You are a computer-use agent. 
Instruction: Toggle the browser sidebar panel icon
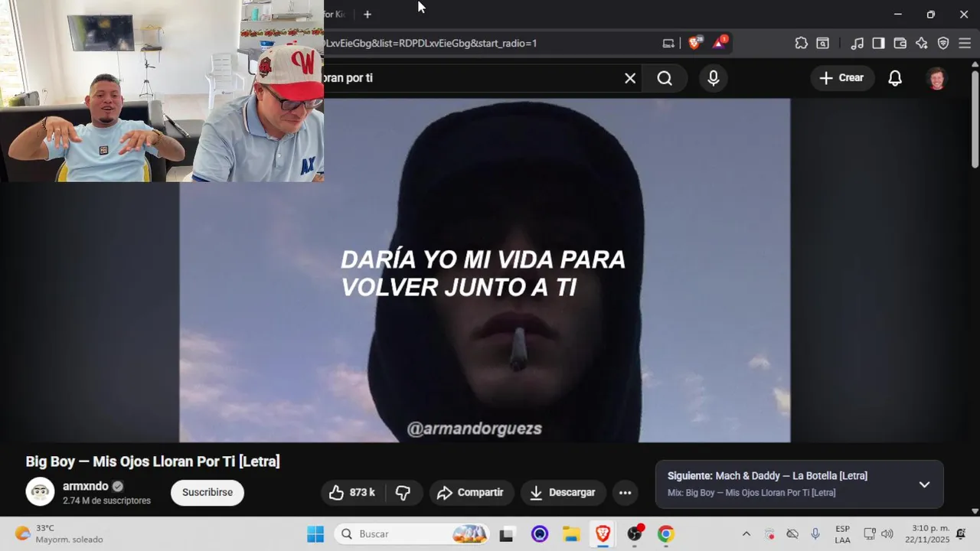[878, 43]
